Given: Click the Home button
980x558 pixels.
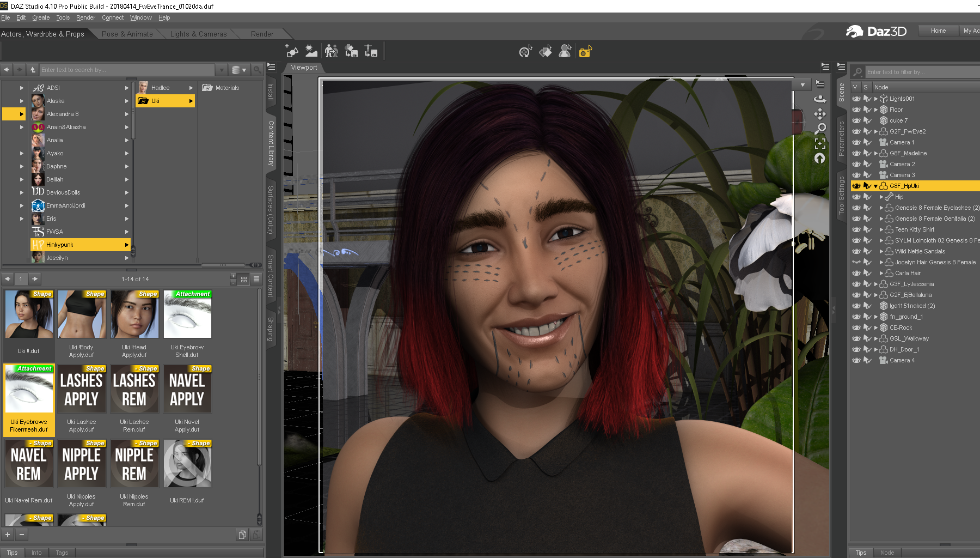Looking at the screenshot, I should (x=938, y=31).
